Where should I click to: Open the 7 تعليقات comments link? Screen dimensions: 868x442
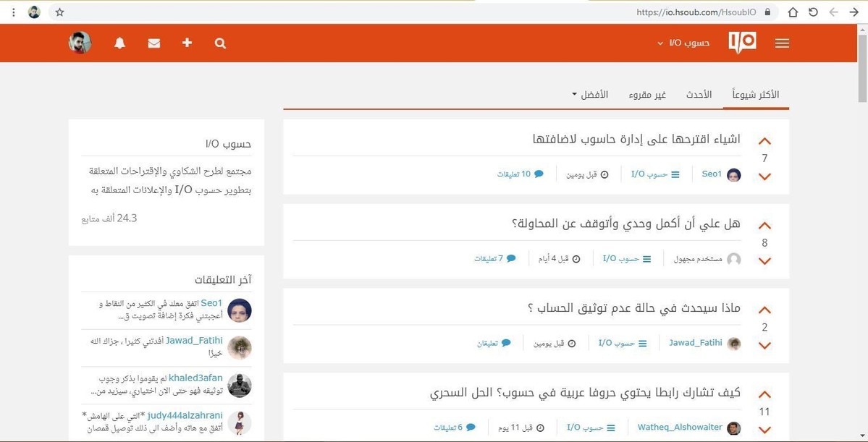[495, 258]
